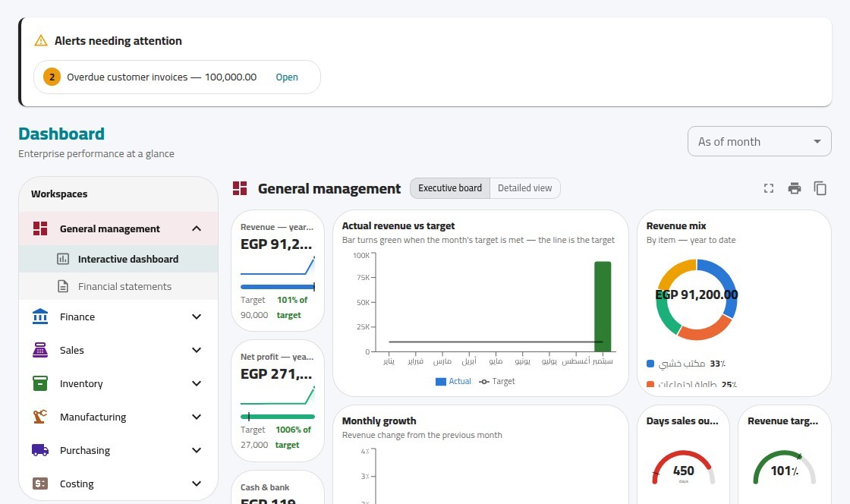The height and width of the screenshot is (504, 850).
Task: Click the Revenue mix donut chart
Action: (697, 299)
